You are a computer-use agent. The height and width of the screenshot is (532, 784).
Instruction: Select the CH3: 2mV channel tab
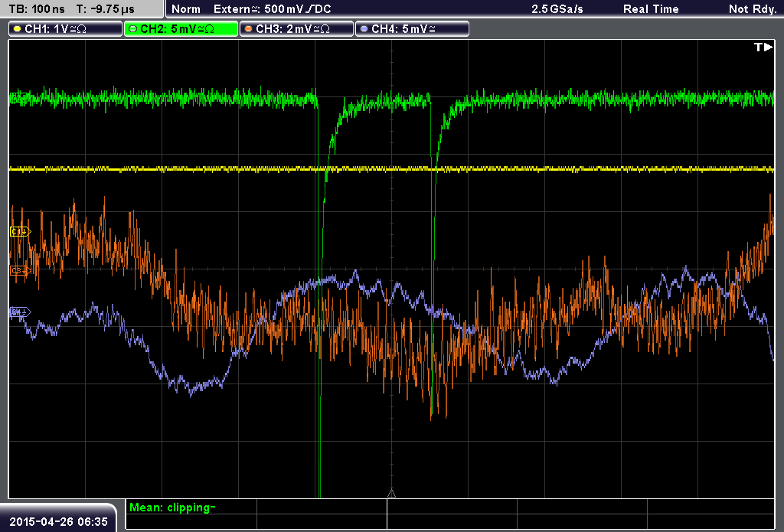296,29
